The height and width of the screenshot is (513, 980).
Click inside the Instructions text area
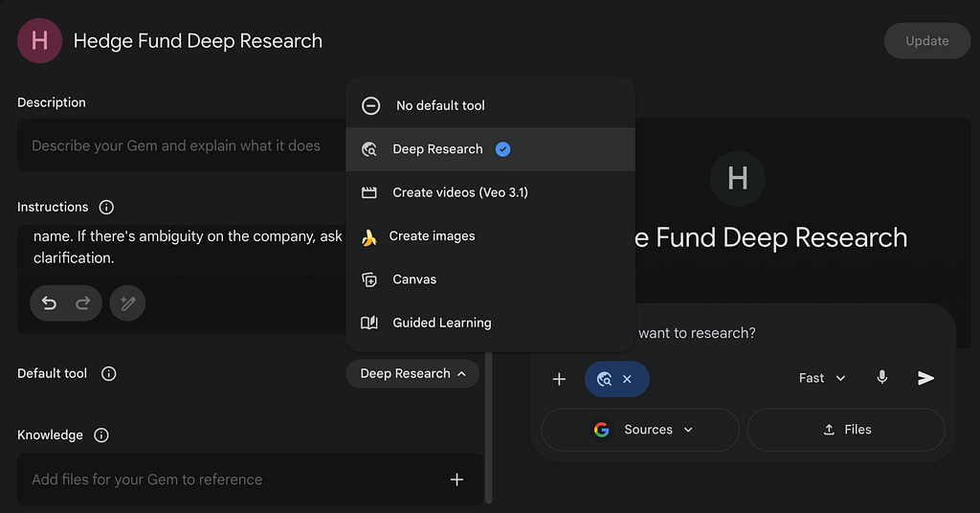click(x=181, y=279)
